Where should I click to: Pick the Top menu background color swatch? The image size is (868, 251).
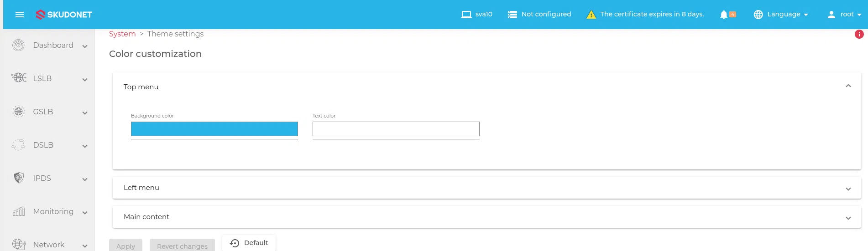(x=214, y=129)
